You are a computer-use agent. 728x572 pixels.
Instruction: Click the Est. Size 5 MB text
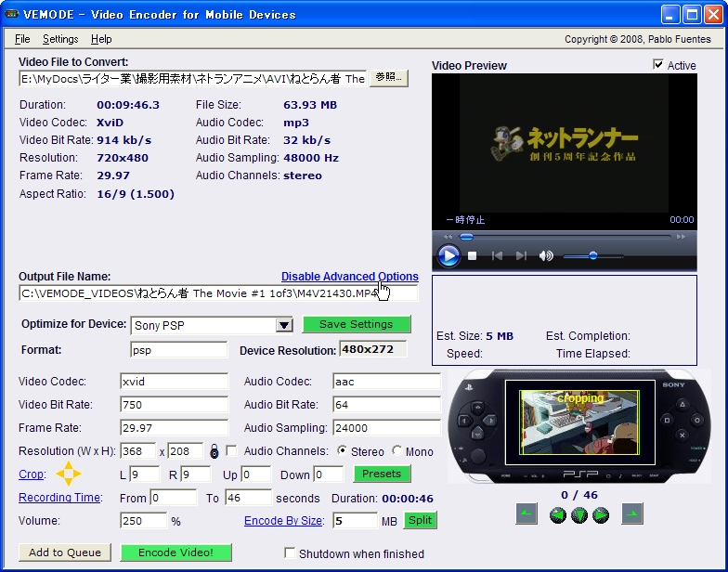(x=475, y=336)
